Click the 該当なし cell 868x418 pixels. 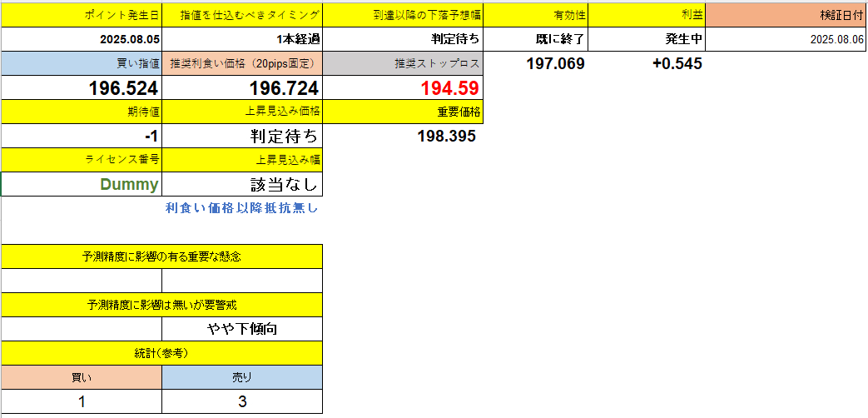(242, 184)
